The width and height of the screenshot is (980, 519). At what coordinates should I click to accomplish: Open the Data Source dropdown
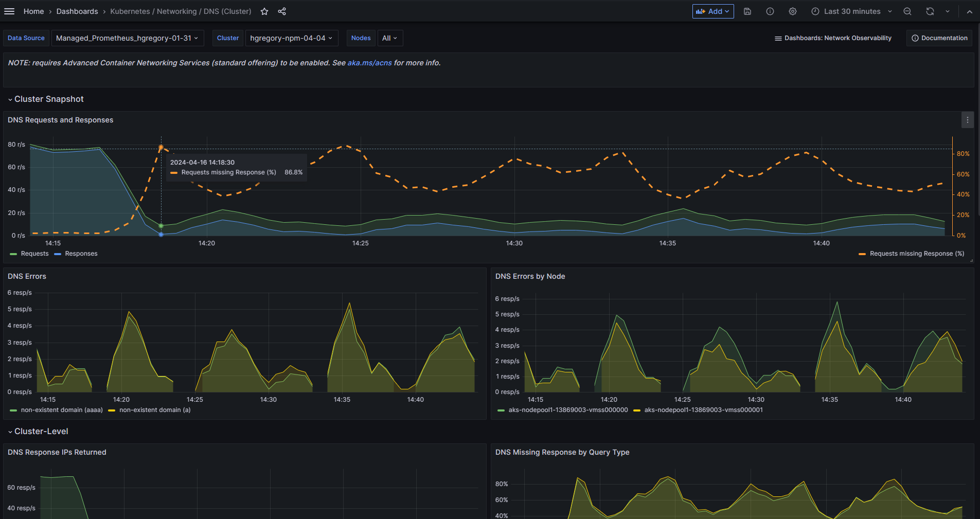point(127,38)
